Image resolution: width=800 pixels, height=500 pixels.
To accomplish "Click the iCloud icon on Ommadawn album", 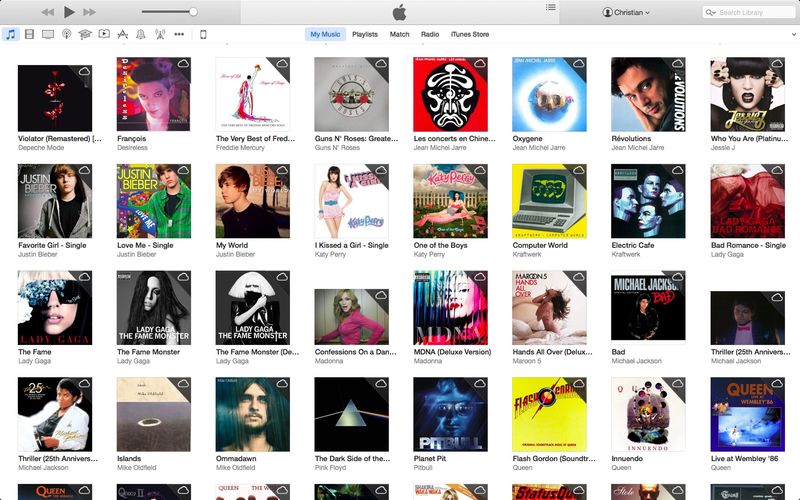I will (x=282, y=384).
